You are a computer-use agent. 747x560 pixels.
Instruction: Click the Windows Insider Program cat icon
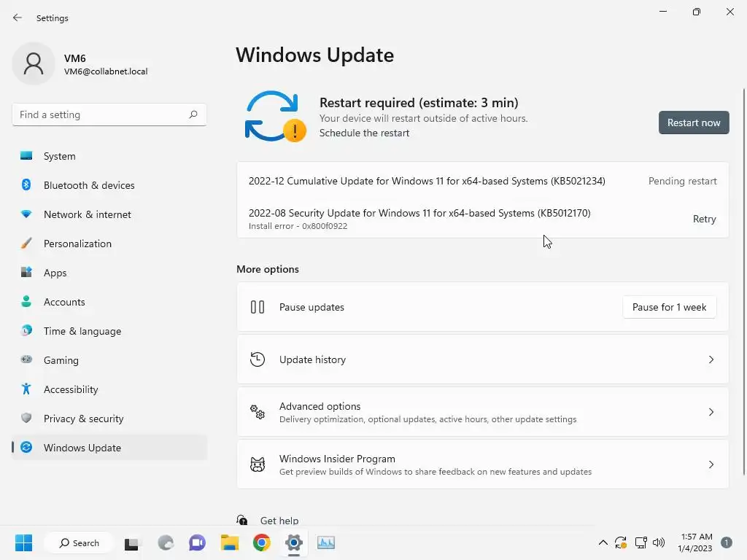click(258, 464)
